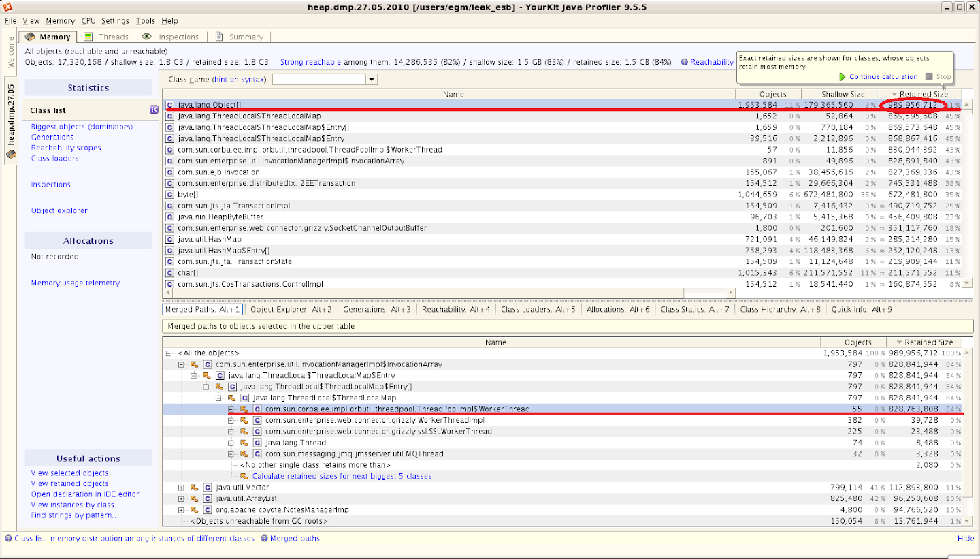The height and width of the screenshot is (559, 980).
Task: Collapse the Class list panel purple icon
Action: 154,110
